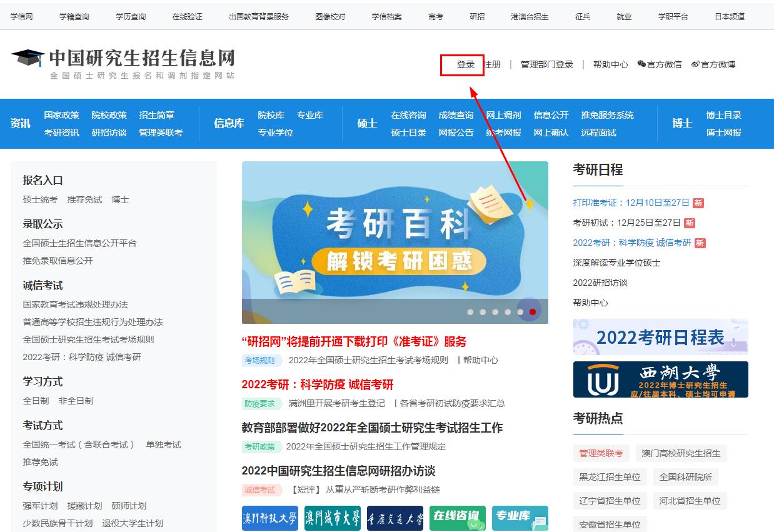Open 打印准考证 schedule item
This screenshot has height=532, width=774.
click(631, 203)
